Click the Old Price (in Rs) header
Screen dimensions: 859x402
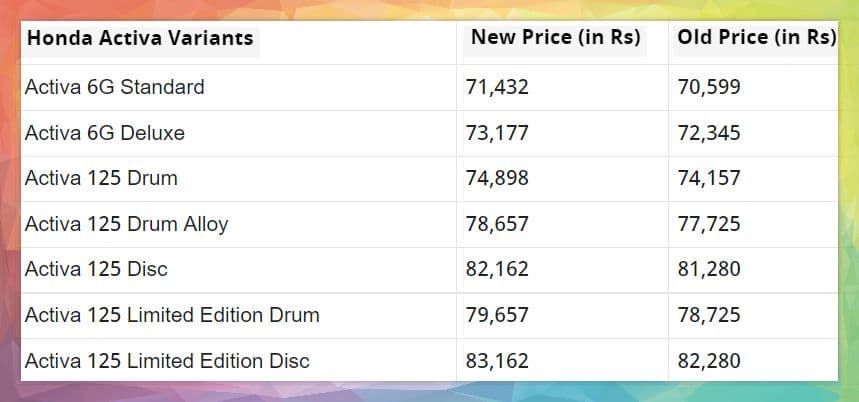(x=756, y=38)
